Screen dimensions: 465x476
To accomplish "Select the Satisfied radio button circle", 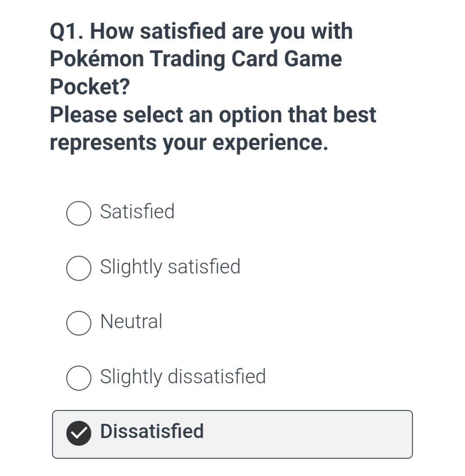I will (x=78, y=213).
